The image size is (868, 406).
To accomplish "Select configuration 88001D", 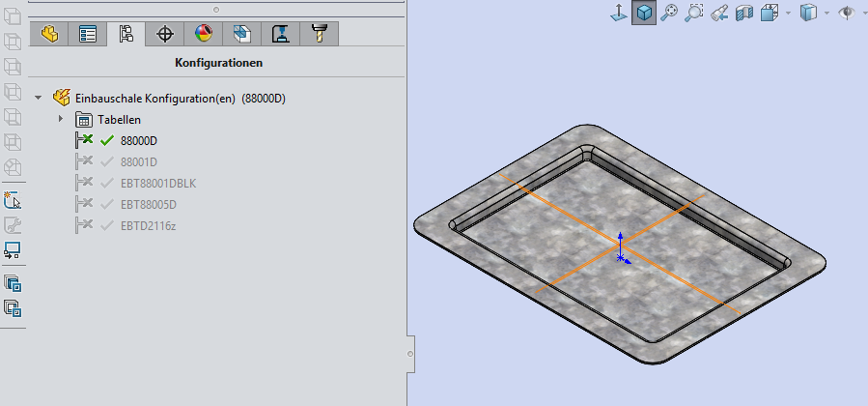I will coord(138,162).
